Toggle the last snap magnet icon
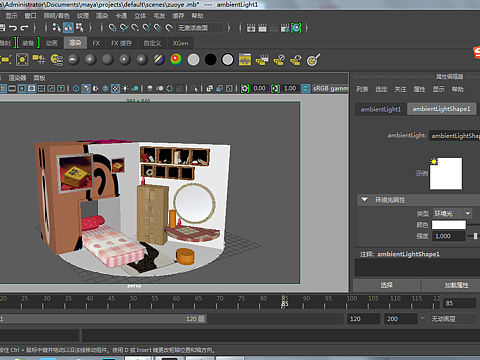This screenshot has height=360, width=480. pyautogui.click(x=169, y=28)
